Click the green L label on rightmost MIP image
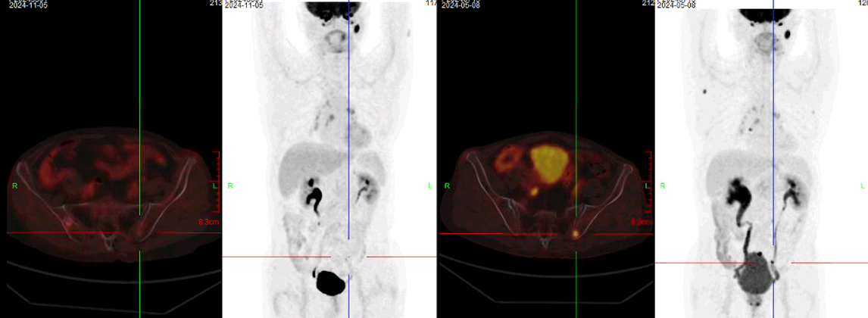868x318 pixels. tap(863, 185)
